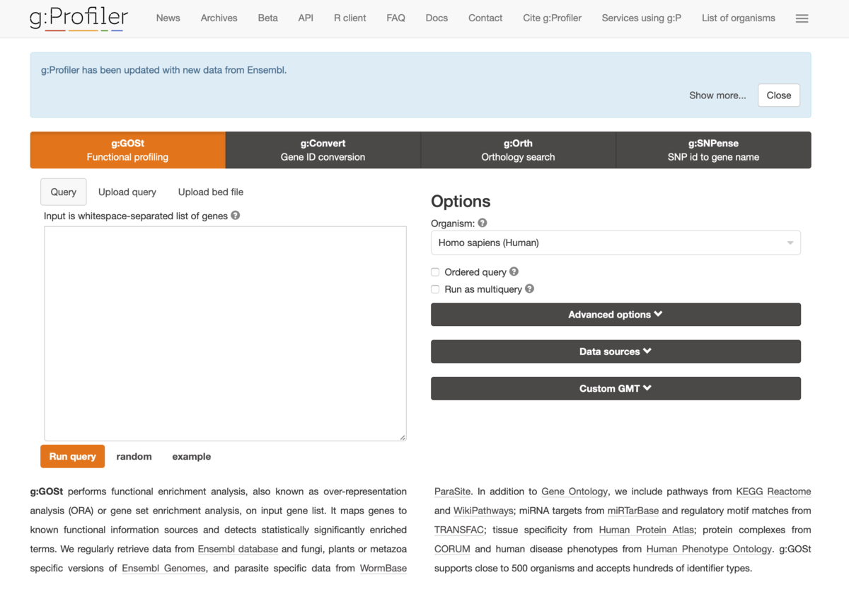Screen dimensions: 849x616
Task: Open help icon for gene list input
Action: 236,216
